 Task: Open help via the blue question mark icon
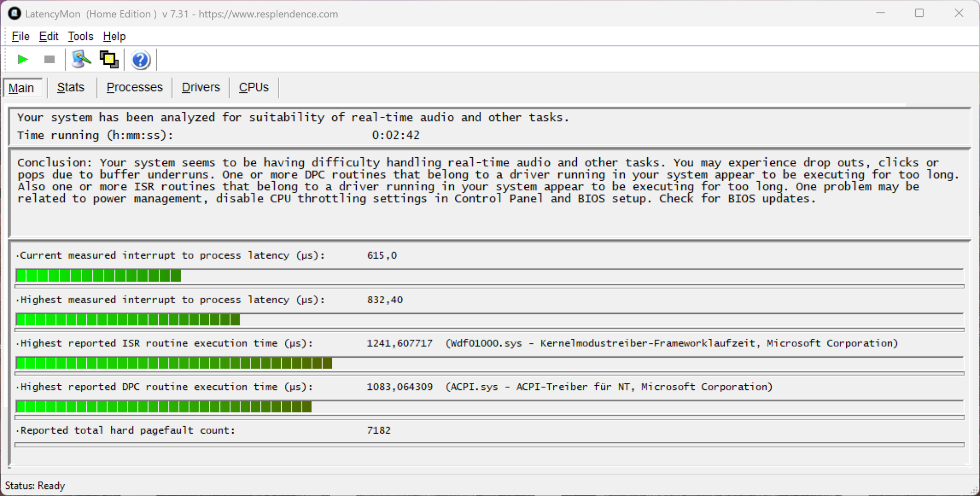coord(141,60)
